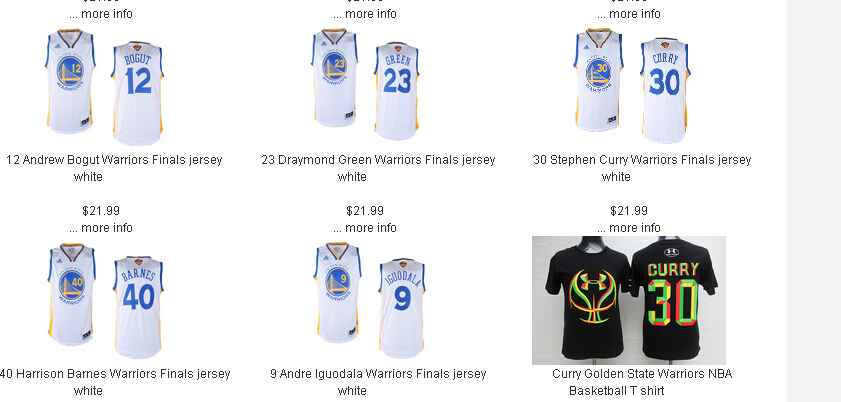This screenshot has width=841, height=402.
Task: Open 9 Andre Iguodala Warriors Finals jersey link
Action: pos(378,382)
